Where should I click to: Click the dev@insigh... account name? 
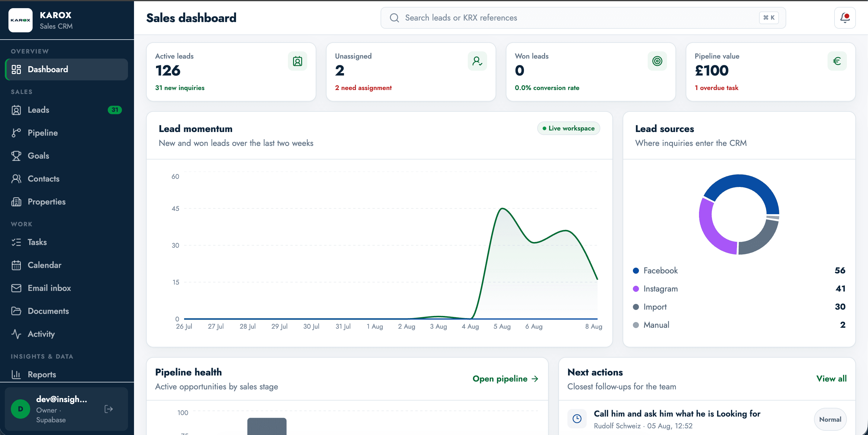(x=62, y=399)
